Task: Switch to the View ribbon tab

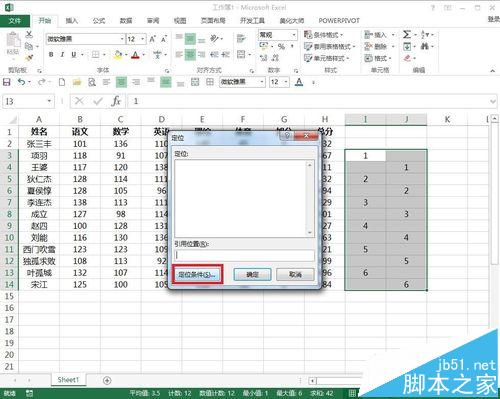Action: [180, 21]
